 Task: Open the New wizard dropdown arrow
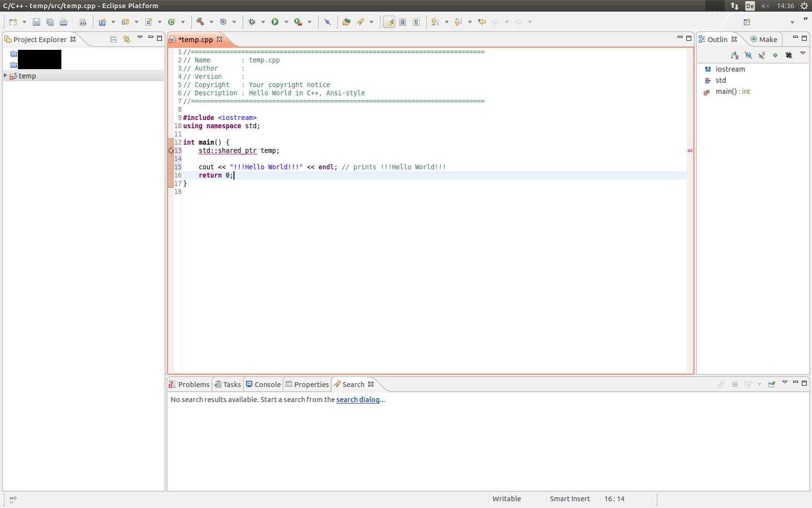pos(25,22)
